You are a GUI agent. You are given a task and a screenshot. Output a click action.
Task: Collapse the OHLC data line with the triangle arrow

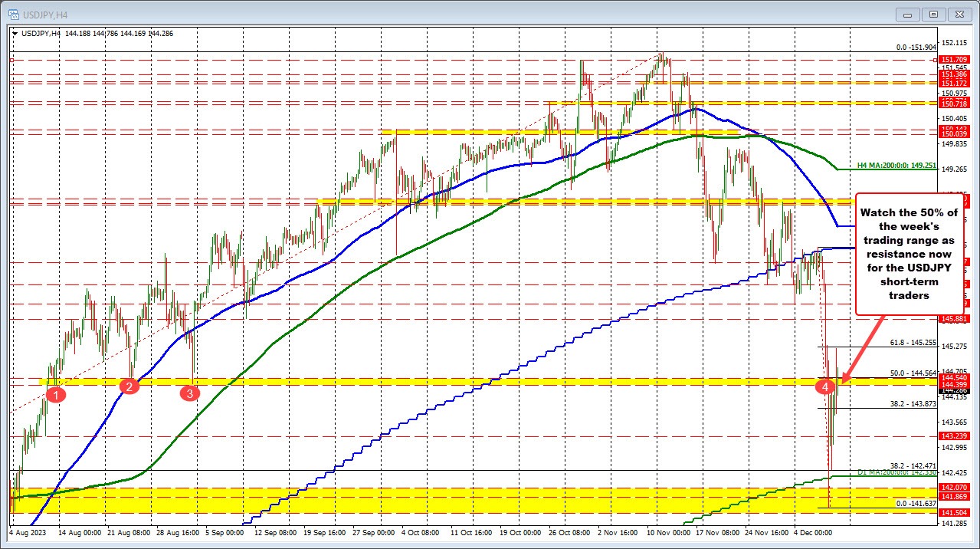(15, 34)
